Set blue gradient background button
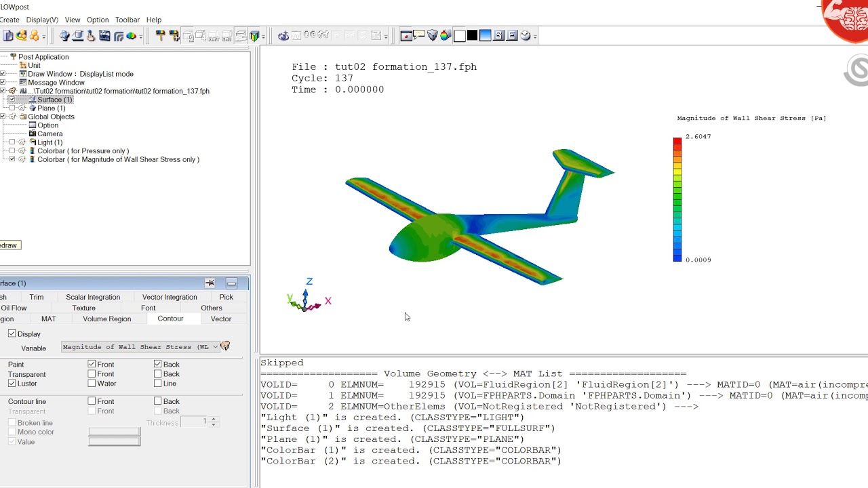This screenshot has width=868, height=488. (x=485, y=36)
